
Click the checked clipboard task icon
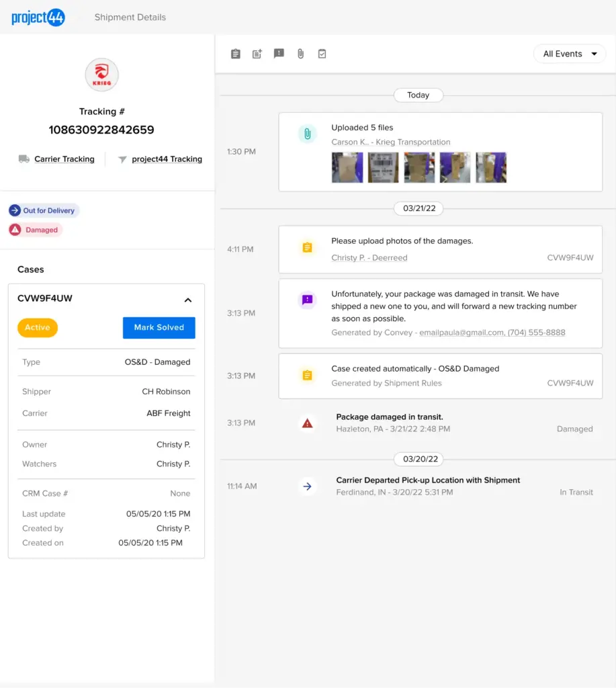coord(322,54)
